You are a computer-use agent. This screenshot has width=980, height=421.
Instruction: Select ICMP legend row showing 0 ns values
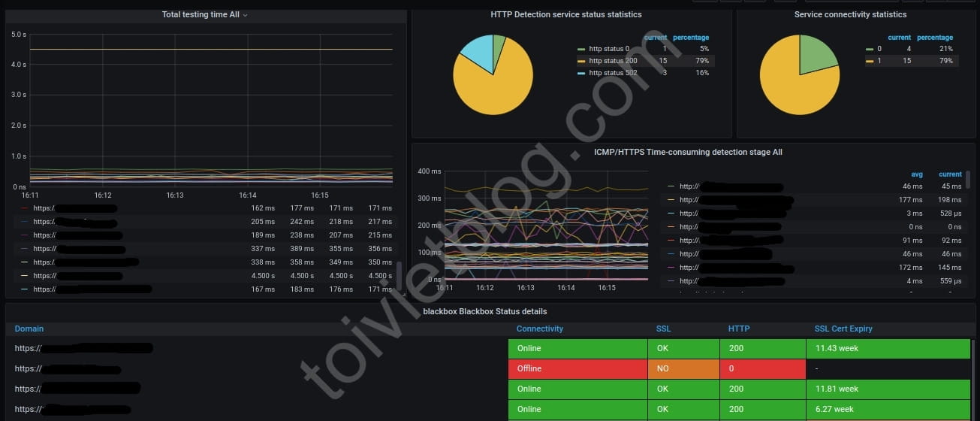pos(813,227)
